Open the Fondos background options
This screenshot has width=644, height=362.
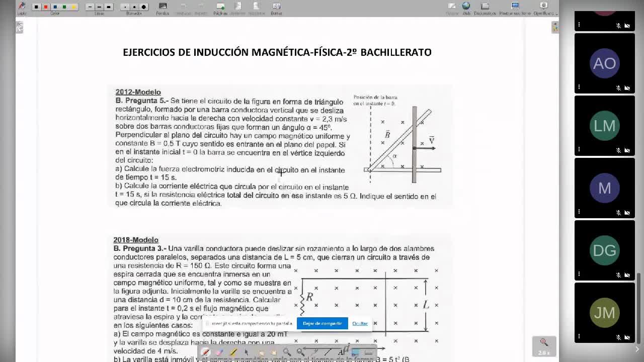[x=163, y=8]
